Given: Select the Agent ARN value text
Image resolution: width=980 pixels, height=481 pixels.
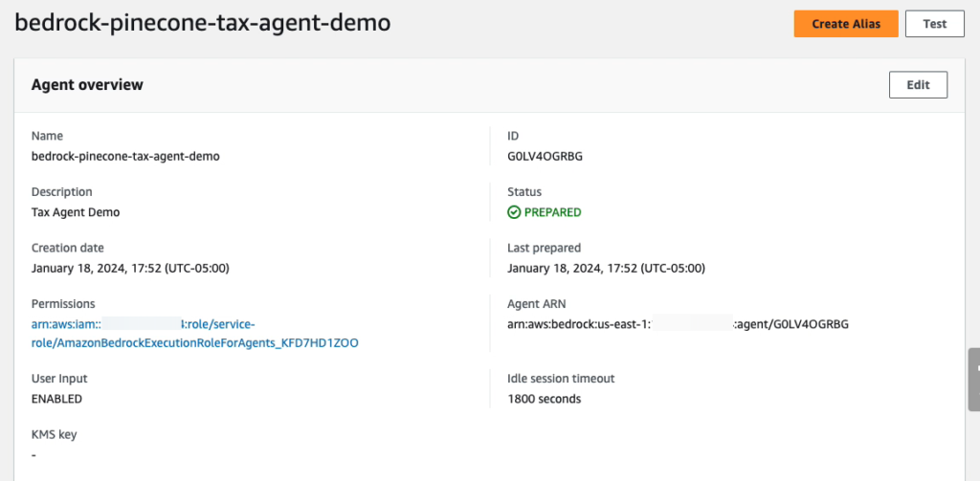Looking at the screenshot, I should click(679, 324).
